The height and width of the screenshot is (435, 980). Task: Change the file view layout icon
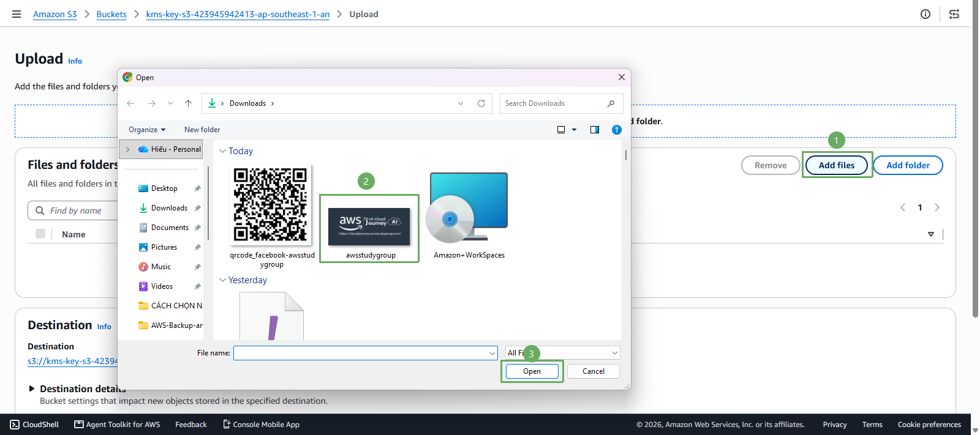(x=560, y=130)
